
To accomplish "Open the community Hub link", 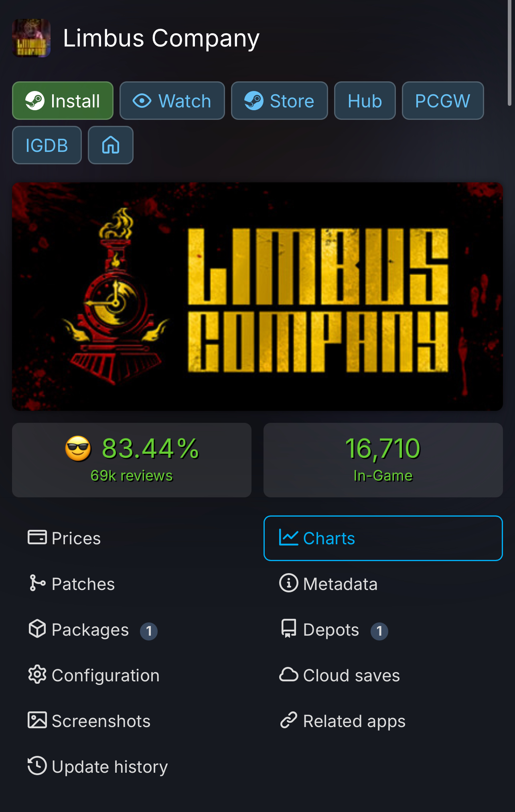I will 365,101.
